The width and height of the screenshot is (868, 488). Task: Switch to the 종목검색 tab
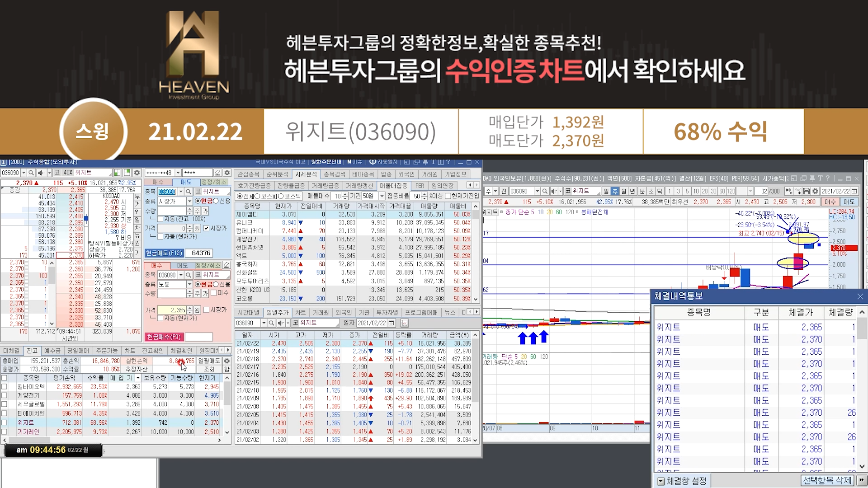(x=335, y=174)
